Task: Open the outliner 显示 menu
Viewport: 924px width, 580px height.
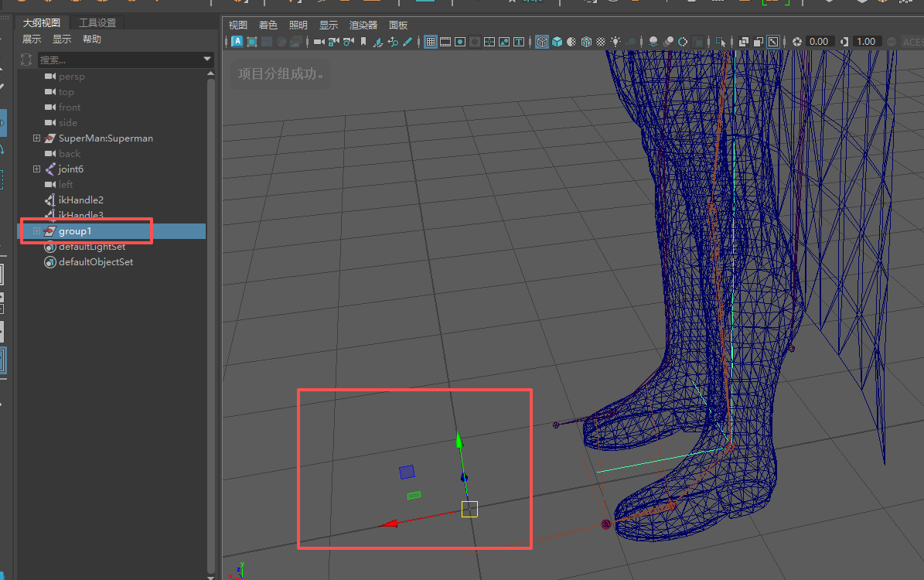Action: click(x=62, y=39)
